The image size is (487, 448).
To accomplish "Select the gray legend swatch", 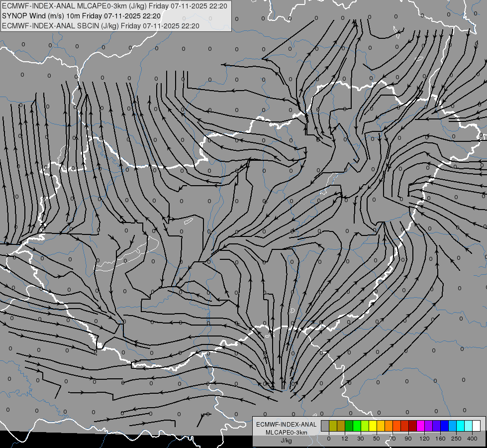I will (x=325, y=426).
